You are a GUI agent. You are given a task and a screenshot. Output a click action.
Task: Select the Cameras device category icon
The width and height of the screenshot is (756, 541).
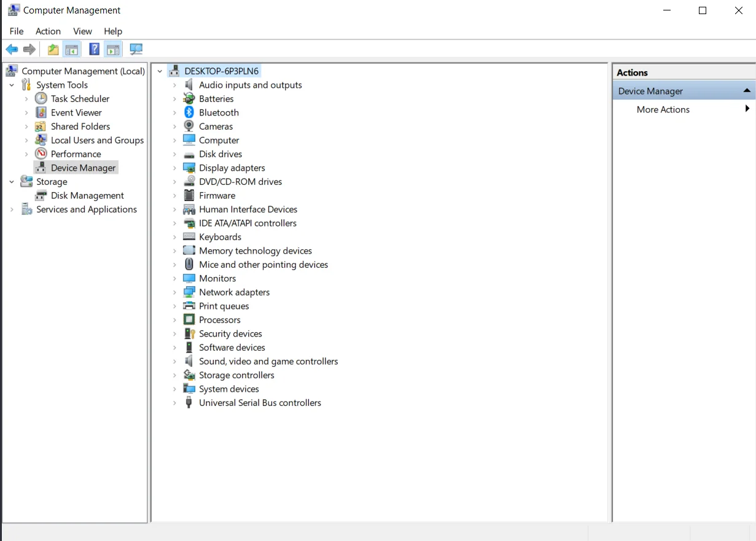189,126
